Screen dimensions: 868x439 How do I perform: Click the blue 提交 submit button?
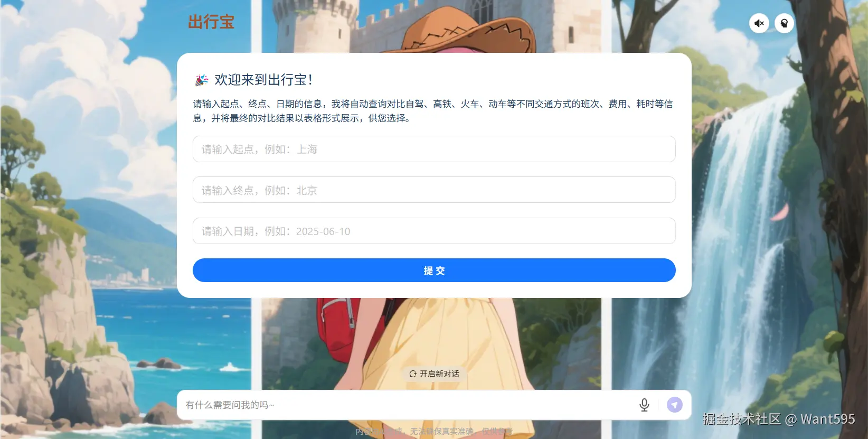434,270
